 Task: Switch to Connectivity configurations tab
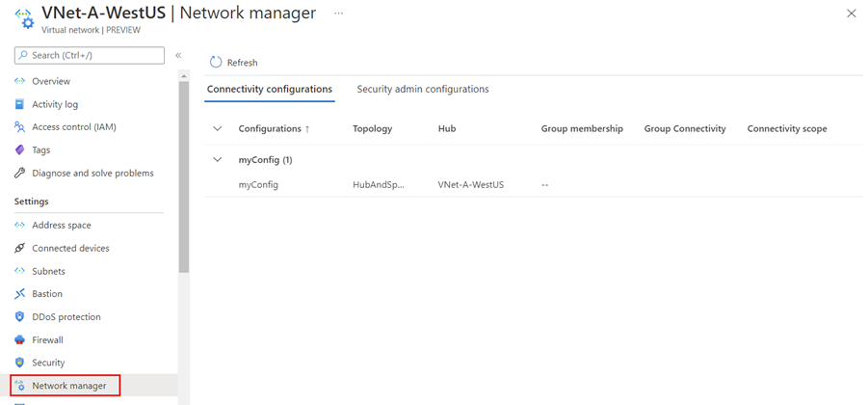pos(270,90)
